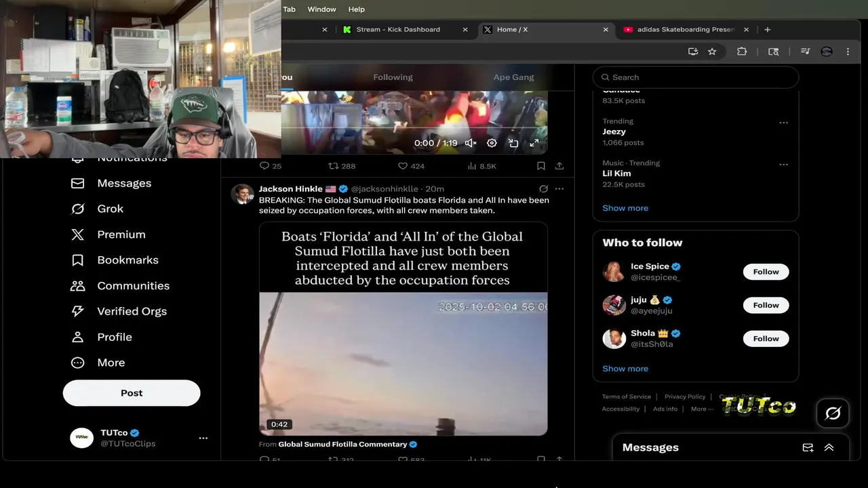Follow Ice Spice
The height and width of the screenshot is (488, 868).
click(766, 272)
